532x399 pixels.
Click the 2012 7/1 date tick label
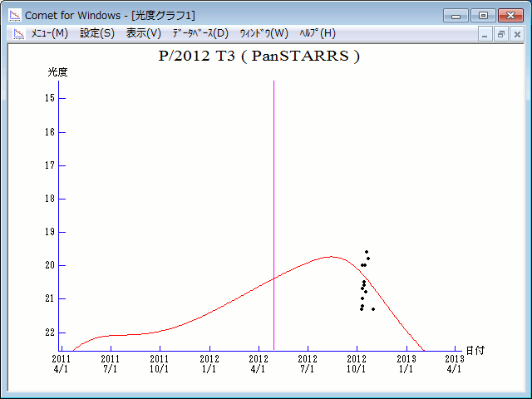point(308,363)
